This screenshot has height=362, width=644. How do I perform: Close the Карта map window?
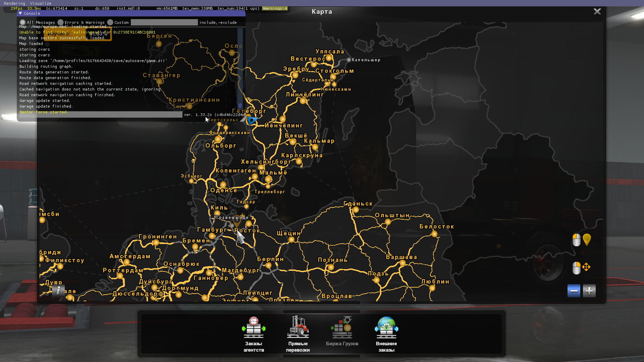(597, 12)
